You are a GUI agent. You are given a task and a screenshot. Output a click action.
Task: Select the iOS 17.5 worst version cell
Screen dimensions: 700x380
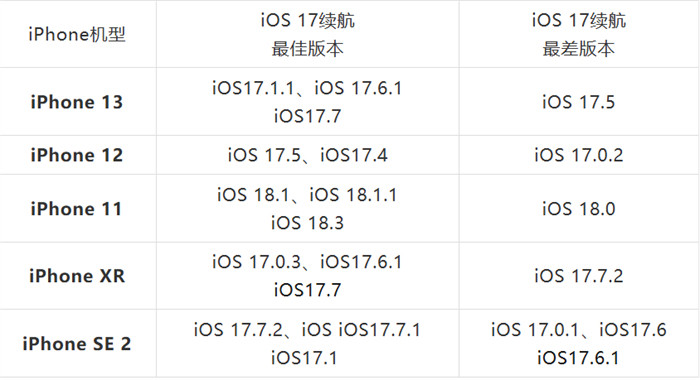click(x=579, y=102)
